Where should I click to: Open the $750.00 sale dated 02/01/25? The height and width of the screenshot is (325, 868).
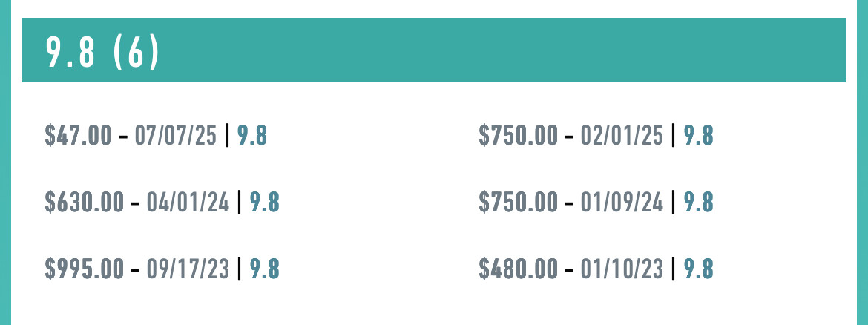pos(518,135)
